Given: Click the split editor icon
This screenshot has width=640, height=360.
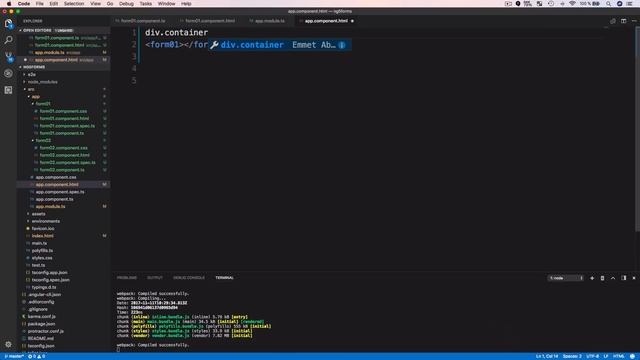Looking at the screenshot, I should 623,21.
